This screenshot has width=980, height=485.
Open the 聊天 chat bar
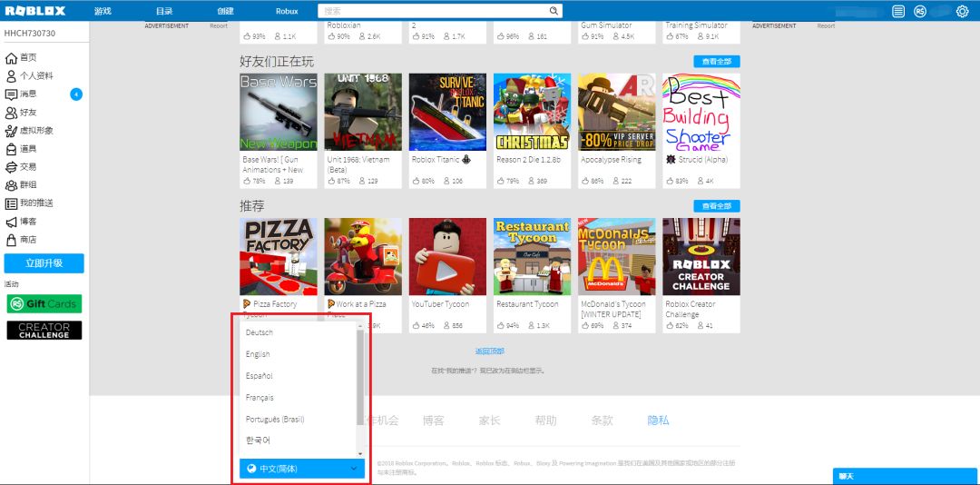906,476
